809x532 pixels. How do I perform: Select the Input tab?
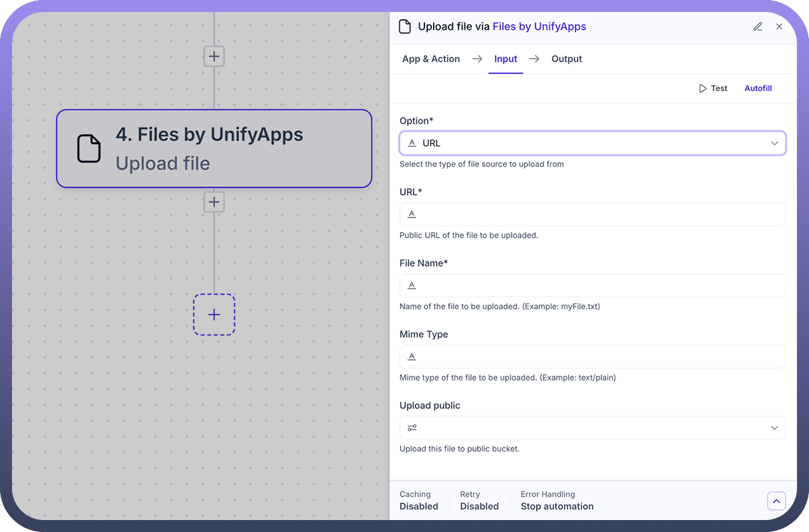tap(506, 59)
